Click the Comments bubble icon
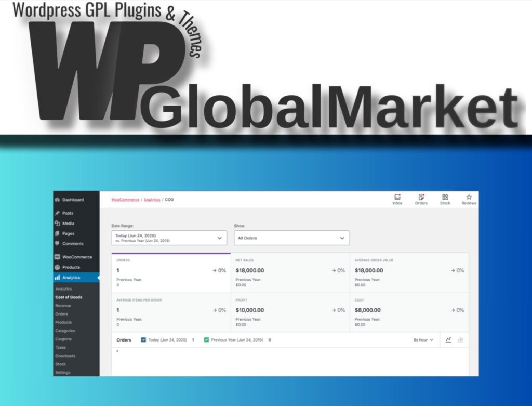Screen dimensions: 532x406 57,243
